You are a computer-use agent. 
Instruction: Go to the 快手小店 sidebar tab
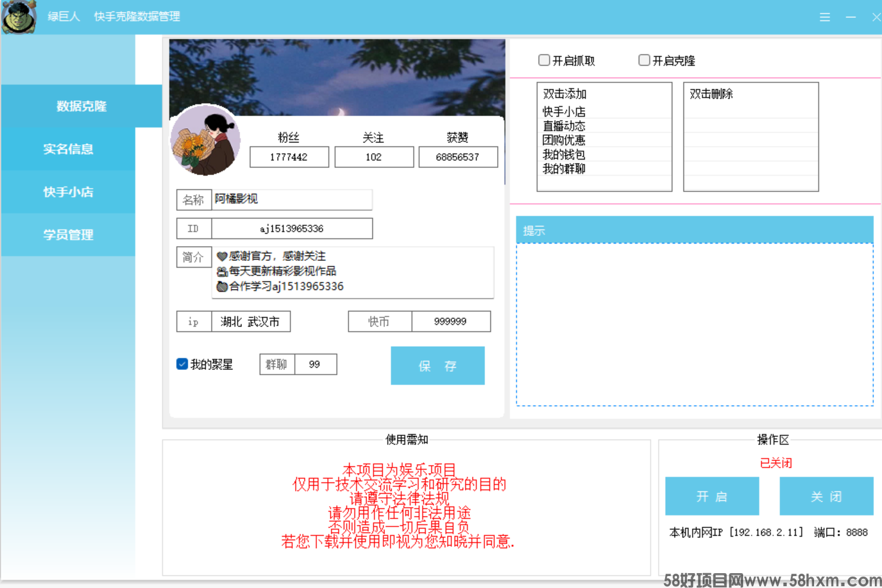click(68, 192)
